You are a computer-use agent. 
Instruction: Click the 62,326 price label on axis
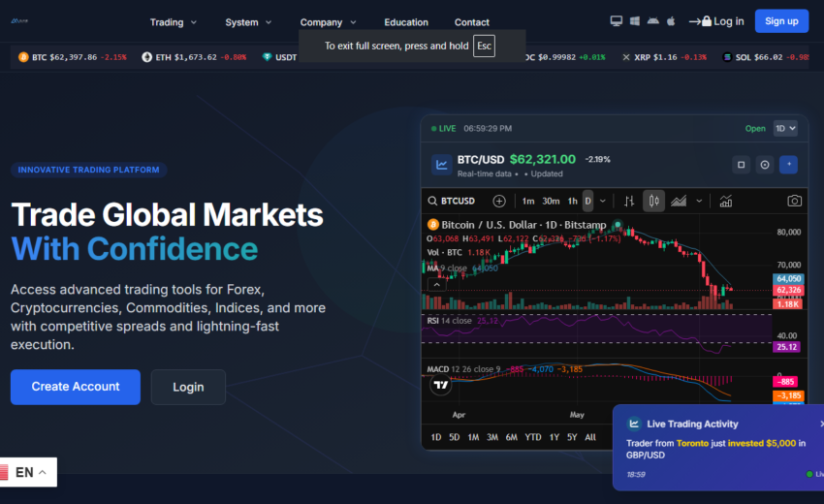(x=788, y=290)
